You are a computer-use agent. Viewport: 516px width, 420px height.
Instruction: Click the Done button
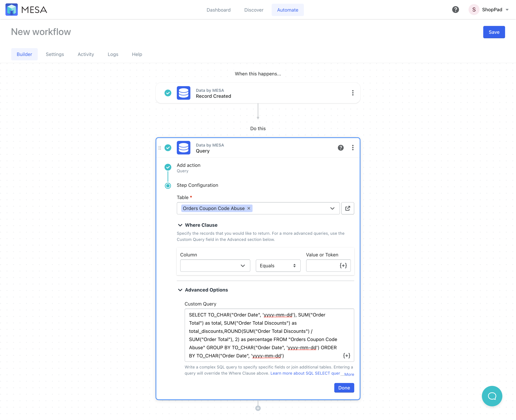pos(344,388)
